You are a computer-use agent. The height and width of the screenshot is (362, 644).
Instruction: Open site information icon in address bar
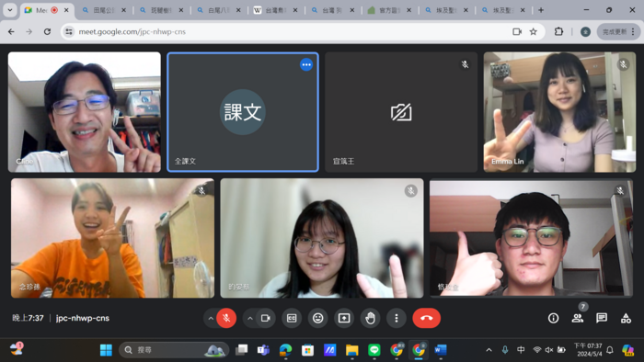pos(69,31)
